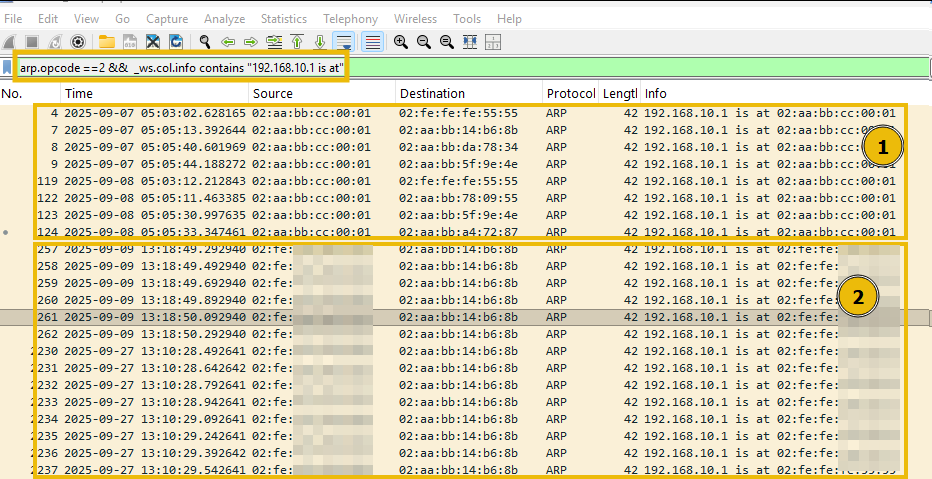The width and height of the screenshot is (932, 479).
Task: Sort by the Length column header
Action: coord(619,93)
